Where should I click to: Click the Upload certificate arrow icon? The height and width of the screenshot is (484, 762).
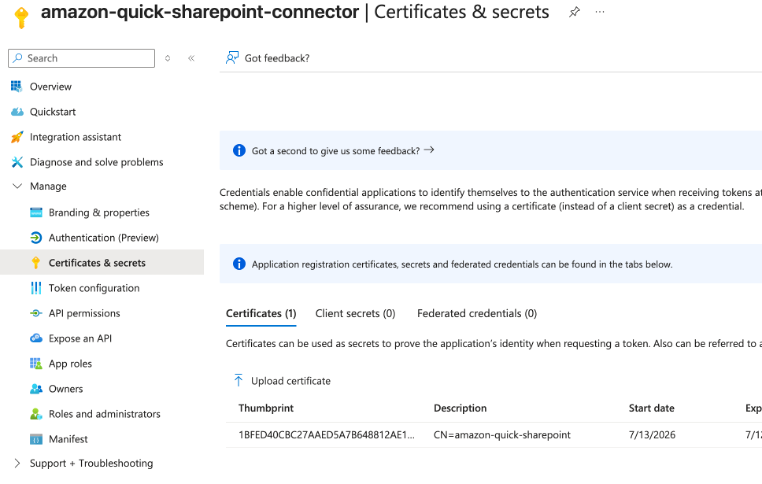[238, 380]
